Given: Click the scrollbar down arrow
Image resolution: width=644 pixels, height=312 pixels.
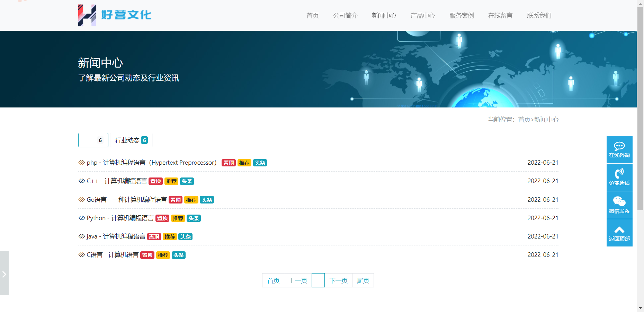Looking at the screenshot, I should point(640,308).
